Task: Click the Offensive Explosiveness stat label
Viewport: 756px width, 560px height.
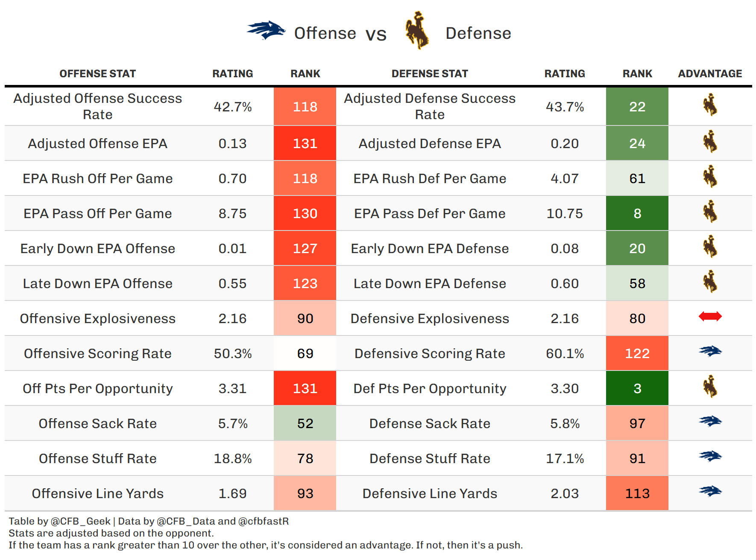Action: 97,318
